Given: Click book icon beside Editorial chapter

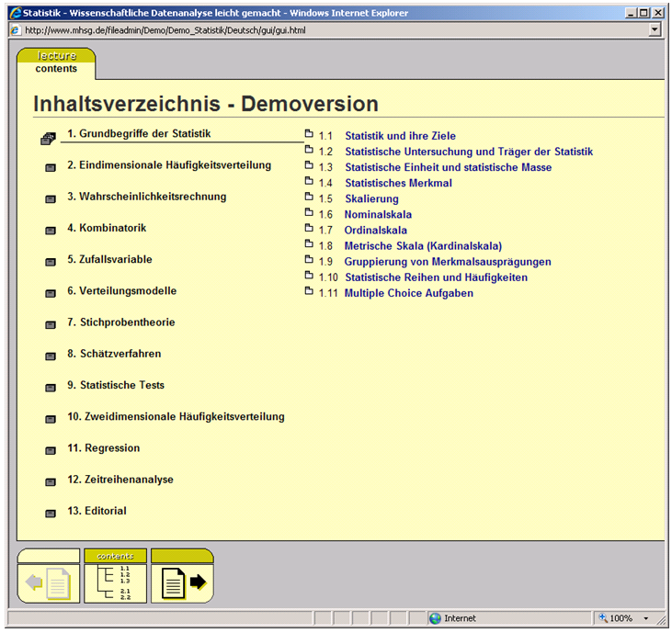Looking at the screenshot, I should tap(51, 513).
